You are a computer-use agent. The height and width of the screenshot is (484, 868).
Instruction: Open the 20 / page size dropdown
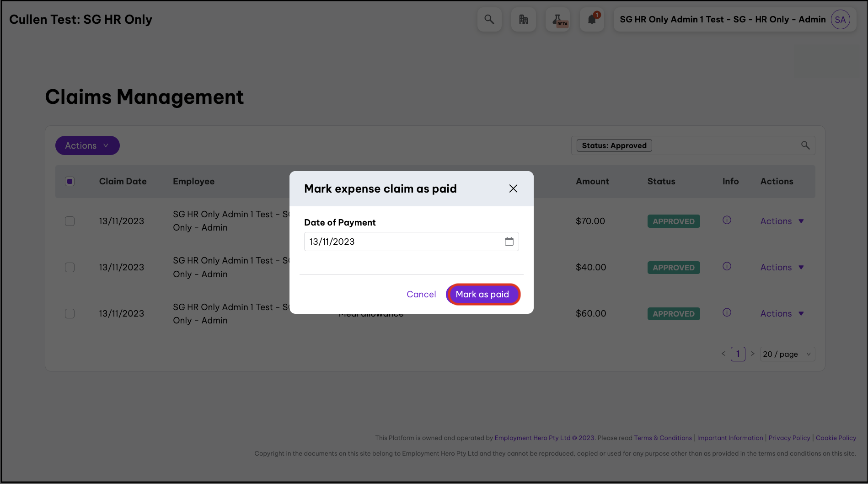click(x=787, y=354)
